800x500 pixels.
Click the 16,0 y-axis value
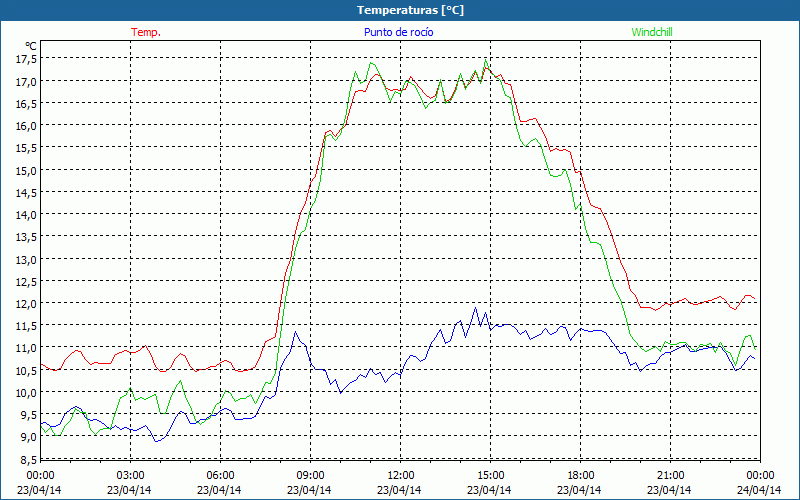[x=26, y=126]
